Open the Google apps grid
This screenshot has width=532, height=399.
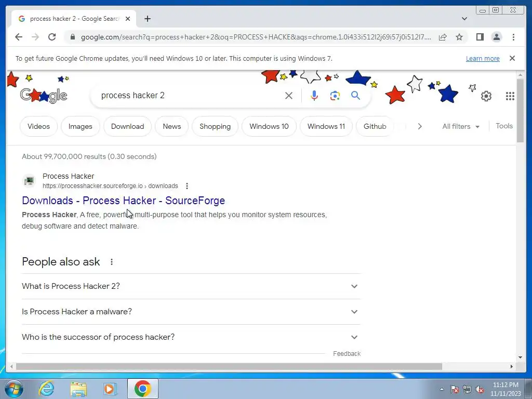click(x=510, y=96)
